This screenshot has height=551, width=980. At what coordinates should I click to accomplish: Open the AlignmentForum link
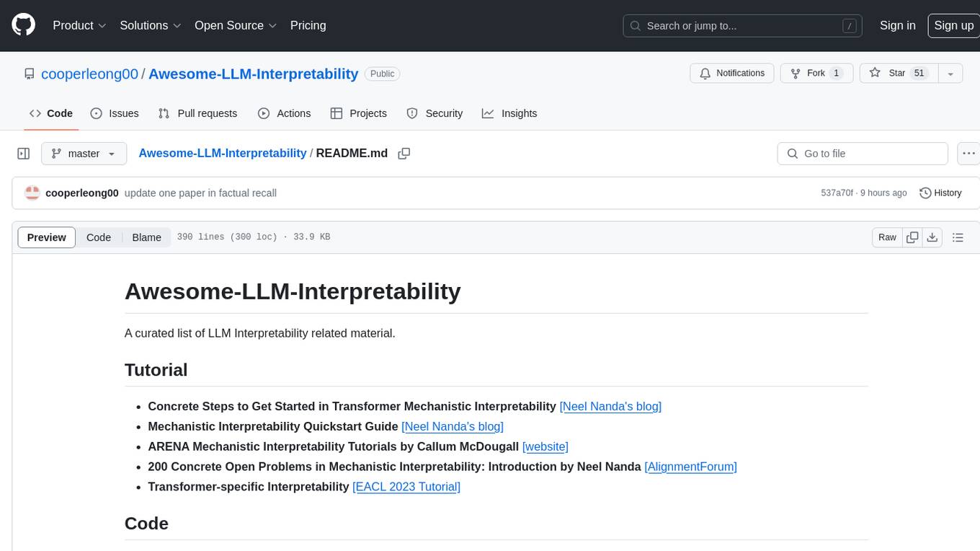point(690,467)
